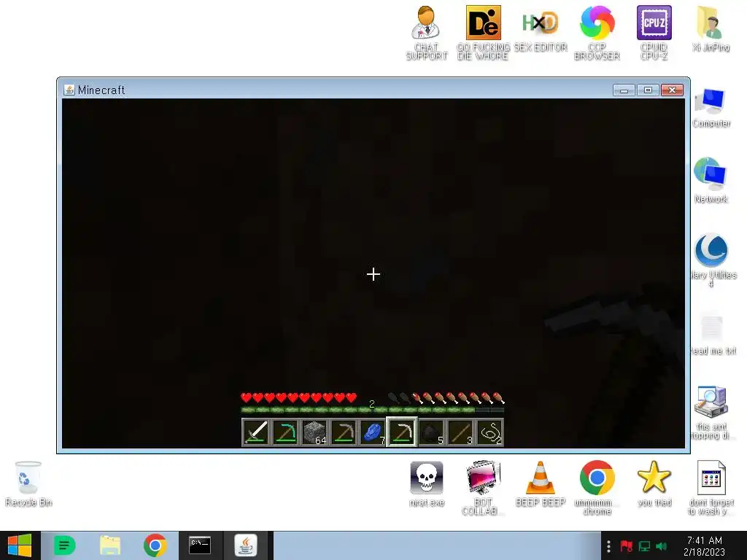Show hidden tray icons via three dots
Viewport: 747px width, 560px height.
(608, 546)
